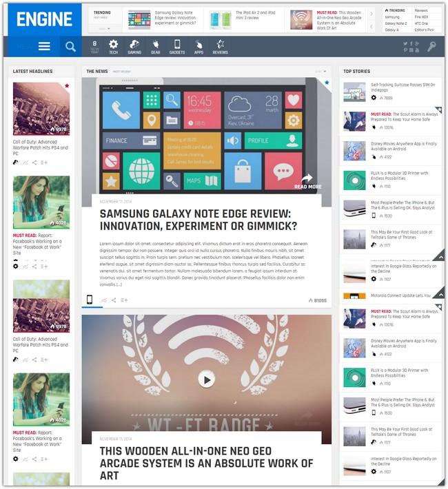The width and height of the screenshot is (448, 489).
Task: Open the Tech gear category
Action: click(x=113, y=47)
